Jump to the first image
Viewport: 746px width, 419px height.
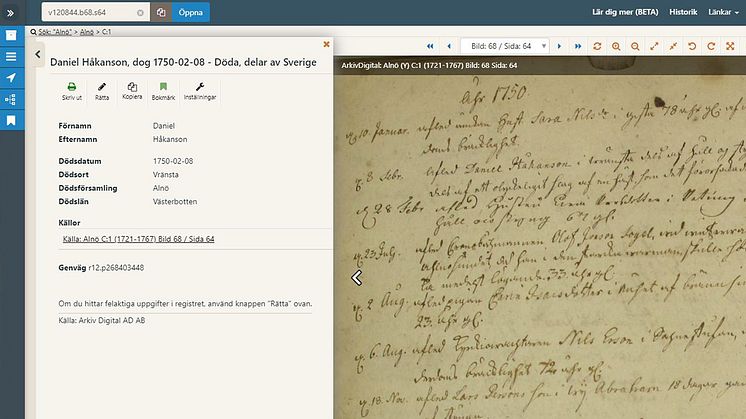tap(430, 46)
